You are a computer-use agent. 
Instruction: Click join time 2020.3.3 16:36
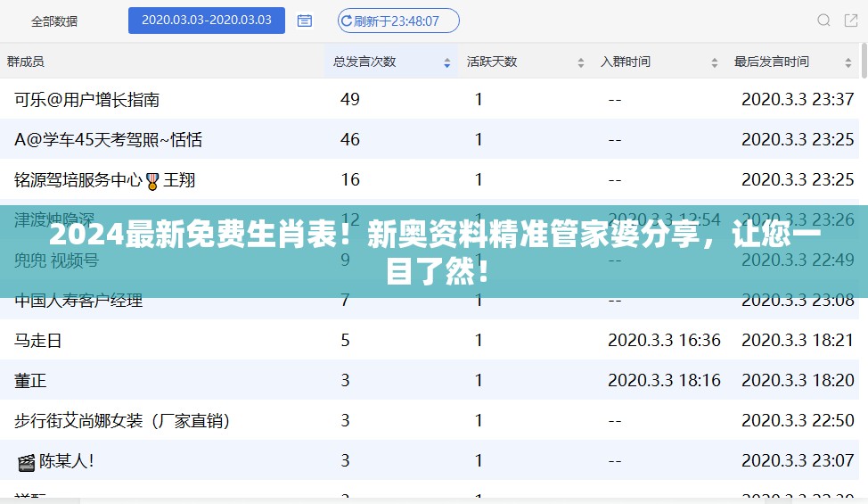pyautogui.click(x=664, y=340)
